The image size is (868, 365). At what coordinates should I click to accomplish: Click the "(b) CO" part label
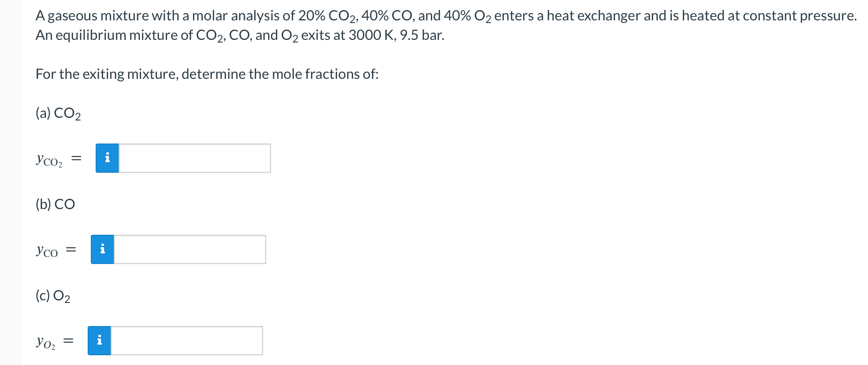pyautogui.click(x=55, y=204)
